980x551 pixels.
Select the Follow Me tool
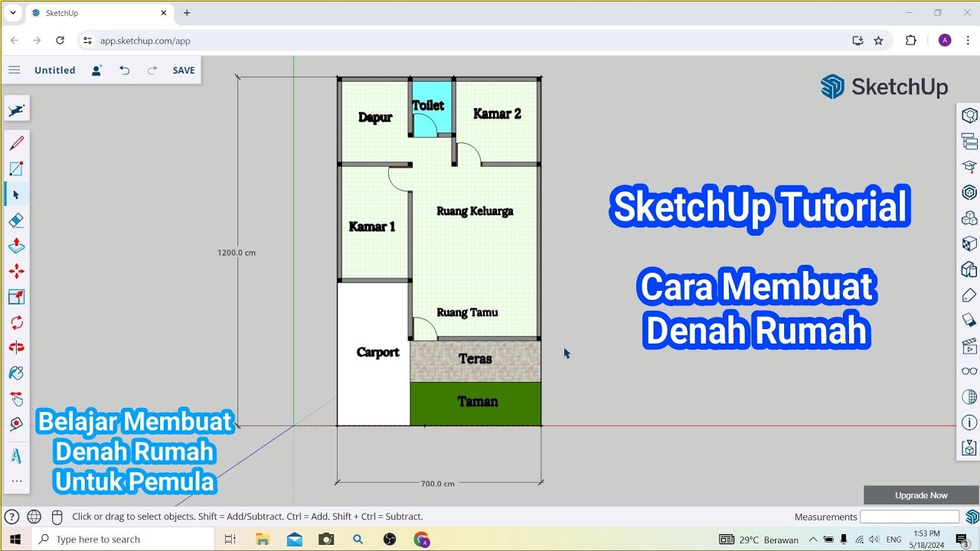[x=16, y=347]
